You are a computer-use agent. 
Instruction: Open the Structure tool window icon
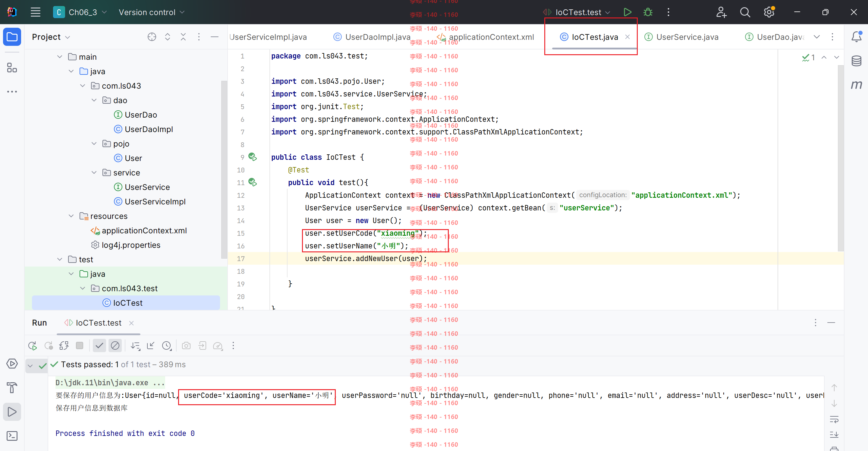pyautogui.click(x=12, y=68)
